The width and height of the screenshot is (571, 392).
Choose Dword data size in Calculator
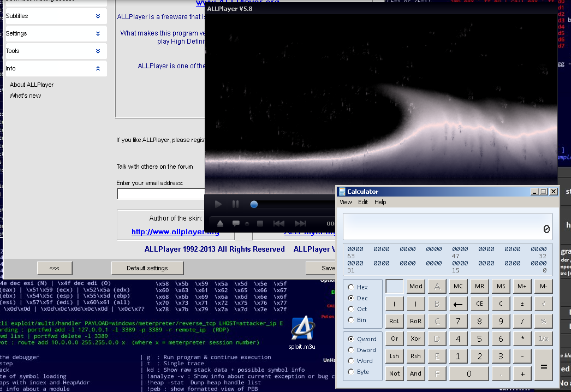[362, 350]
